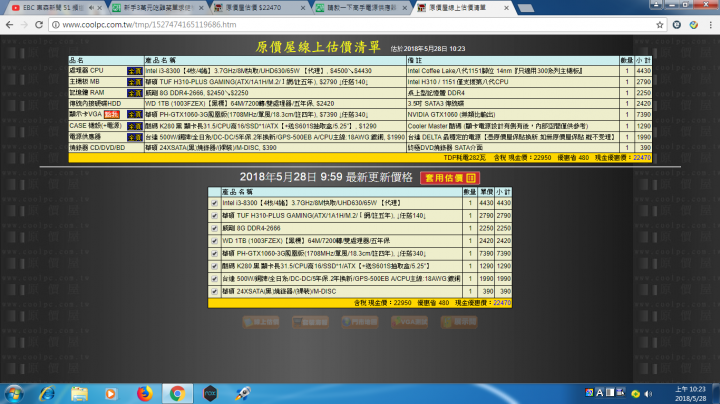Go back to the previous page
The width and height of the screenshot is (720, 404).
point(10,25)
